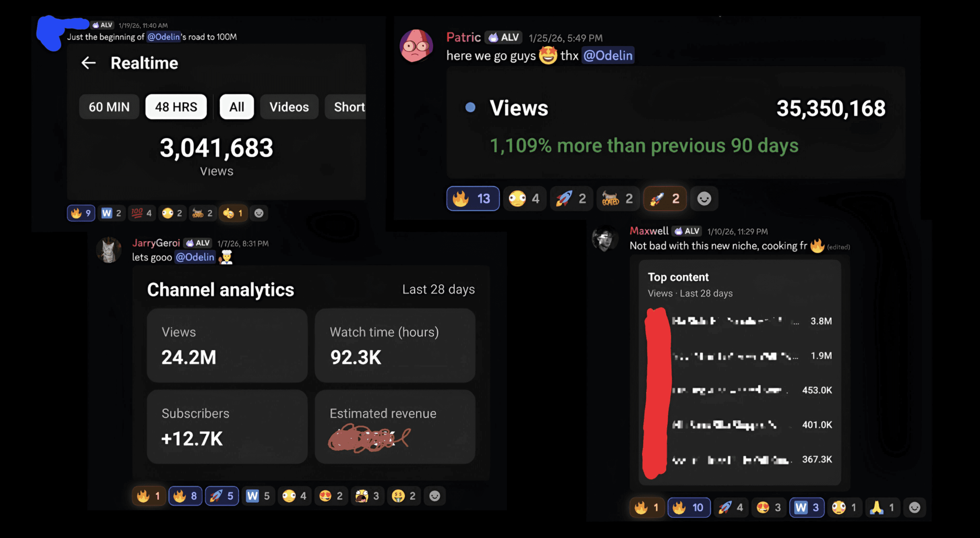Screen dimensions: 980x538
Task: Click the fire reaction showing 10
Action: tap(689, 507)
